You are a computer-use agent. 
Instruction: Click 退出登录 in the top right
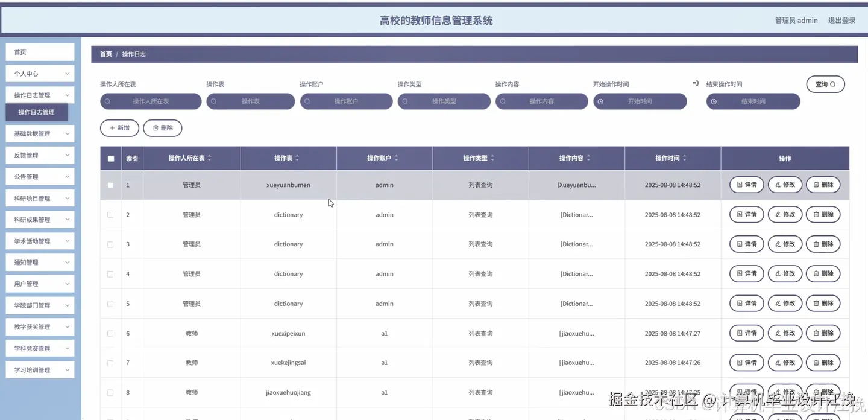click(841, 20)
